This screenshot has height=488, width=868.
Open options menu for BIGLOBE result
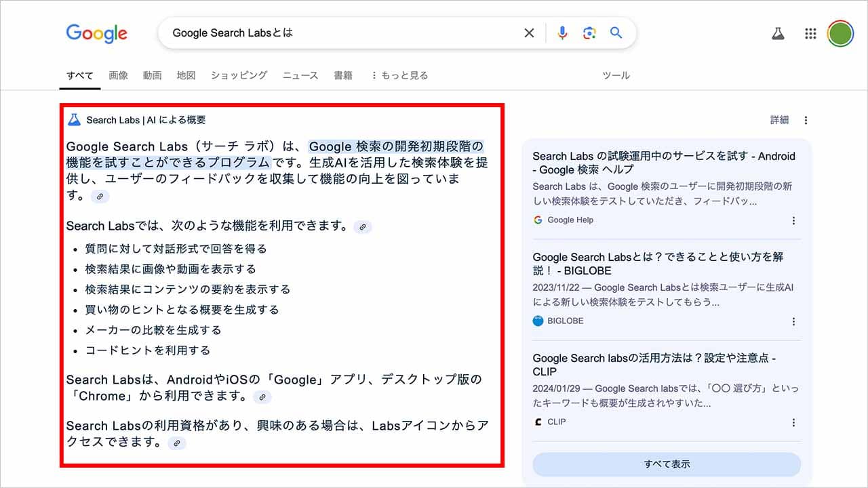(793, 321)
